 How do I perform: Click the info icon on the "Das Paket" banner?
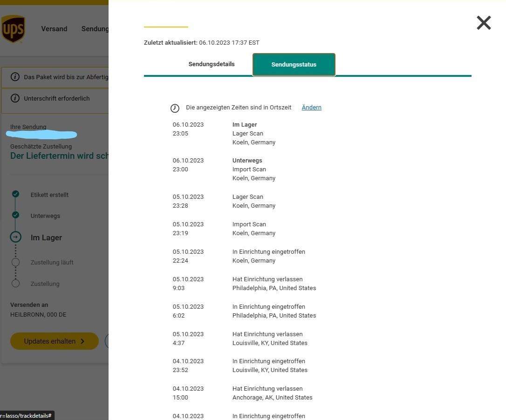pos(15,77)
